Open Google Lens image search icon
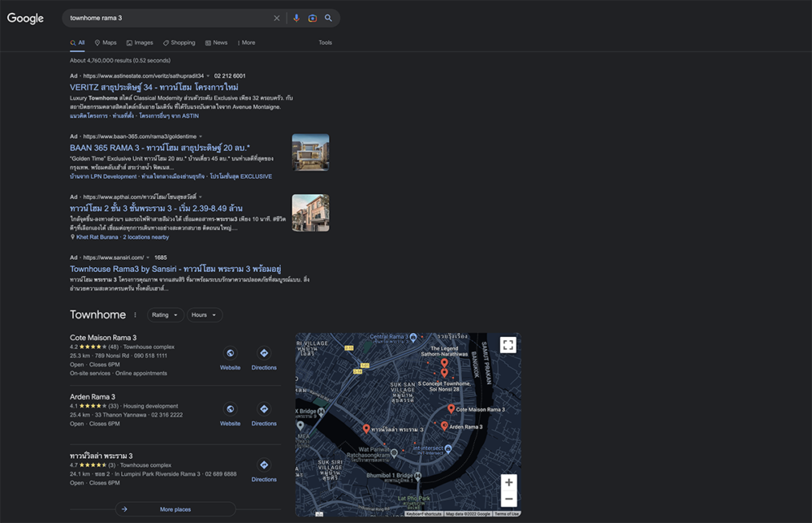The width and height of the screenshot is (812, 523). pyautogui.click(x=313, y=18)
